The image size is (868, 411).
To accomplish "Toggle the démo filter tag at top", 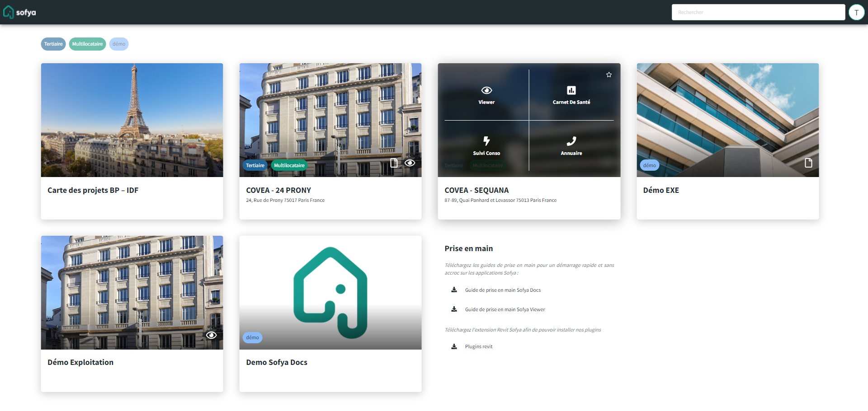I will pyautogui.click(x=119, y=44).
